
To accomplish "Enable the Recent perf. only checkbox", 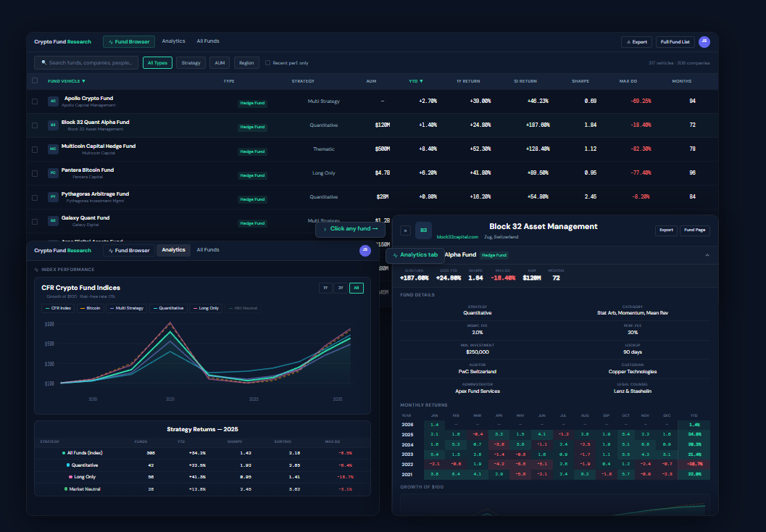I will coord(268,63).
